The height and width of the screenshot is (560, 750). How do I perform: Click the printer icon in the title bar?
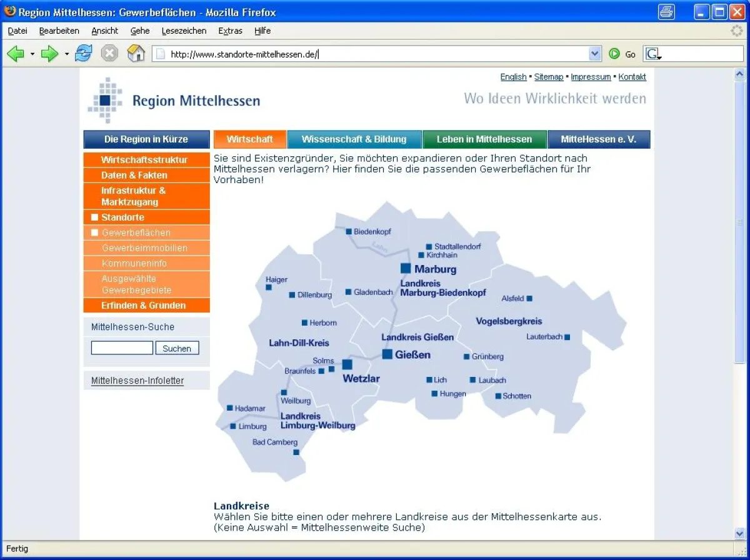pyautogui.click(x=666, y=12)
